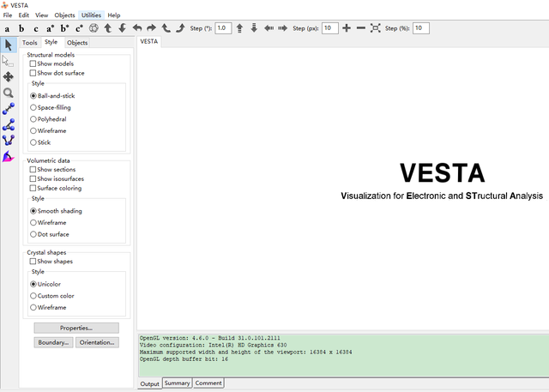Image resolution: width=549 pixels, height=392 pixels.
Task: Enable Show shapes checkbox
Action: pos(33,262)
